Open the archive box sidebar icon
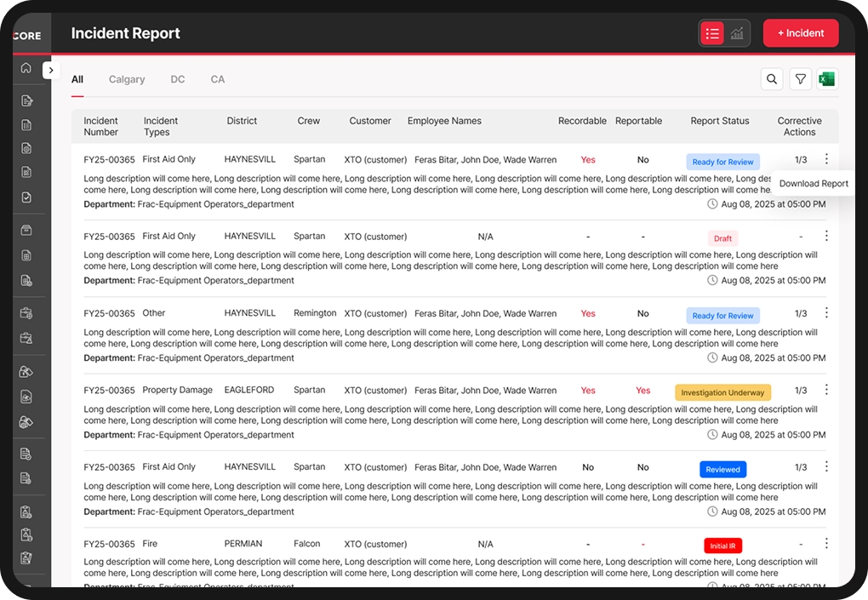Screen dimensions: 868x600 pyautogui.click(x=26, y=231)
